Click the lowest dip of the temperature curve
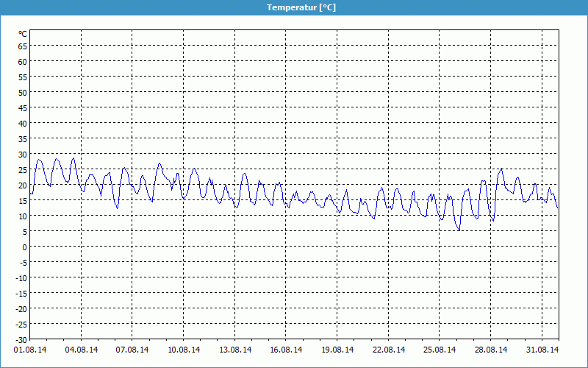Image resolution: width=588 pixels, height=368 pixels. coord(459,230)
